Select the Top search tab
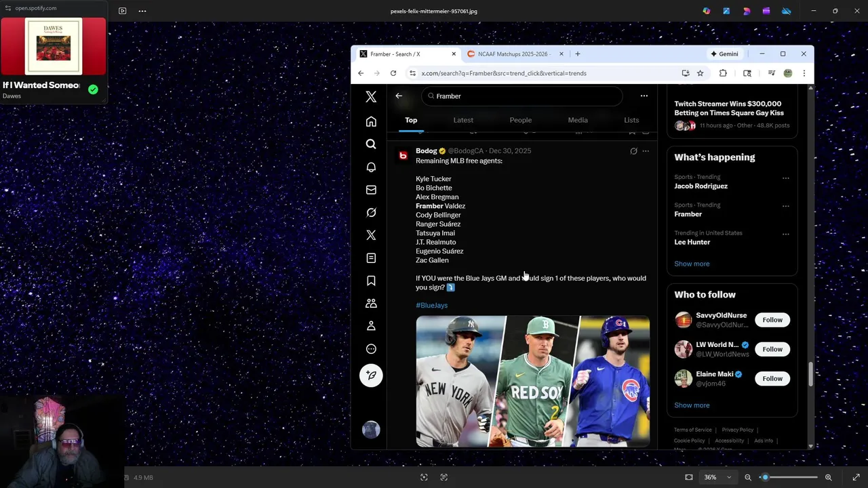The width and height of the screenshot is (868, 488). point(411,120)
